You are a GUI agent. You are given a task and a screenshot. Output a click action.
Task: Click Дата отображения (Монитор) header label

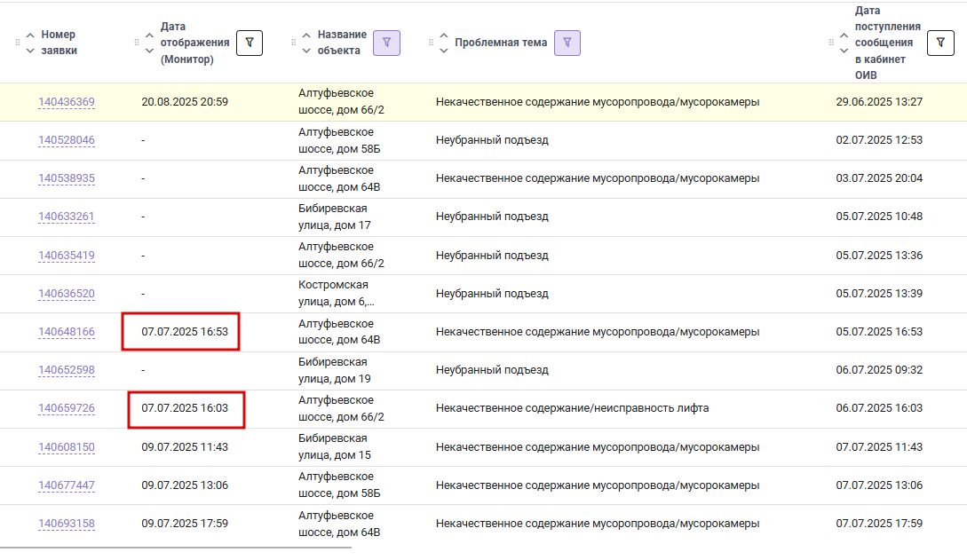[194, 43]
